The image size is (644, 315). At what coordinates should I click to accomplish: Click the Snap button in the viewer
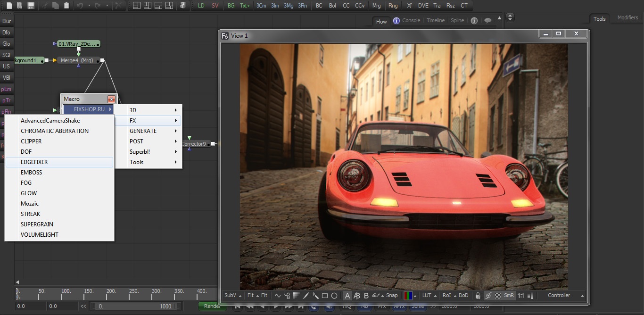point(392,296)
